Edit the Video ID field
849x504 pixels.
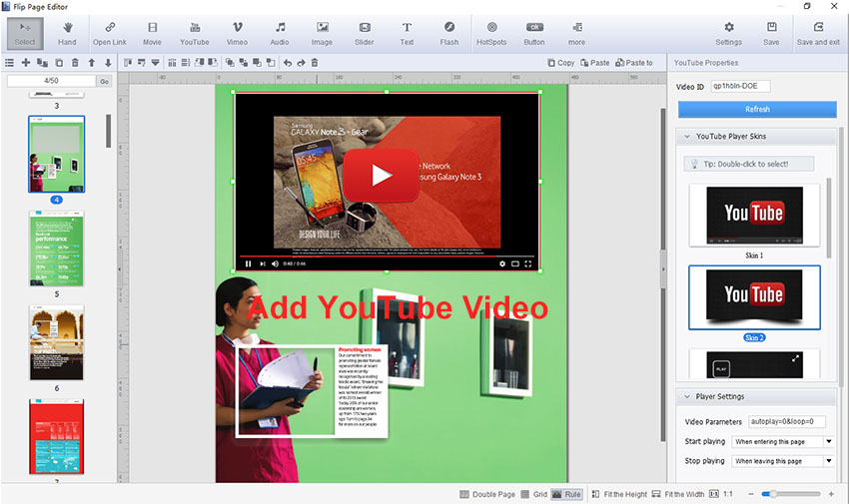[x=740, y=86]
